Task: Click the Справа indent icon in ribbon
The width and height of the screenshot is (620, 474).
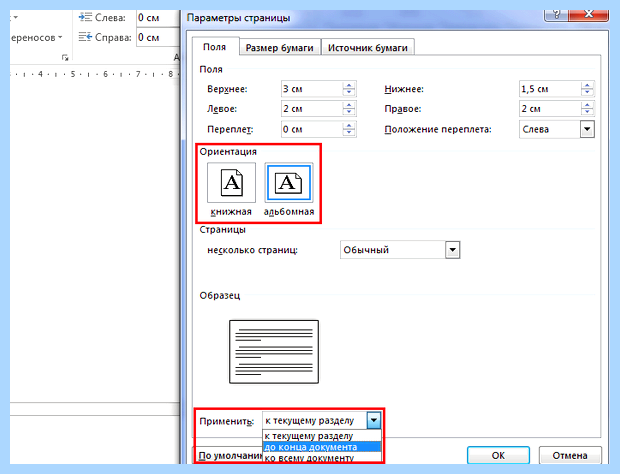Action: 85,37
